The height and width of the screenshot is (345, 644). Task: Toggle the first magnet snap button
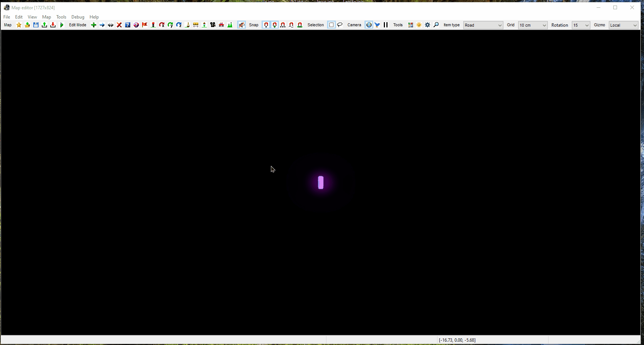pos(266,25)
